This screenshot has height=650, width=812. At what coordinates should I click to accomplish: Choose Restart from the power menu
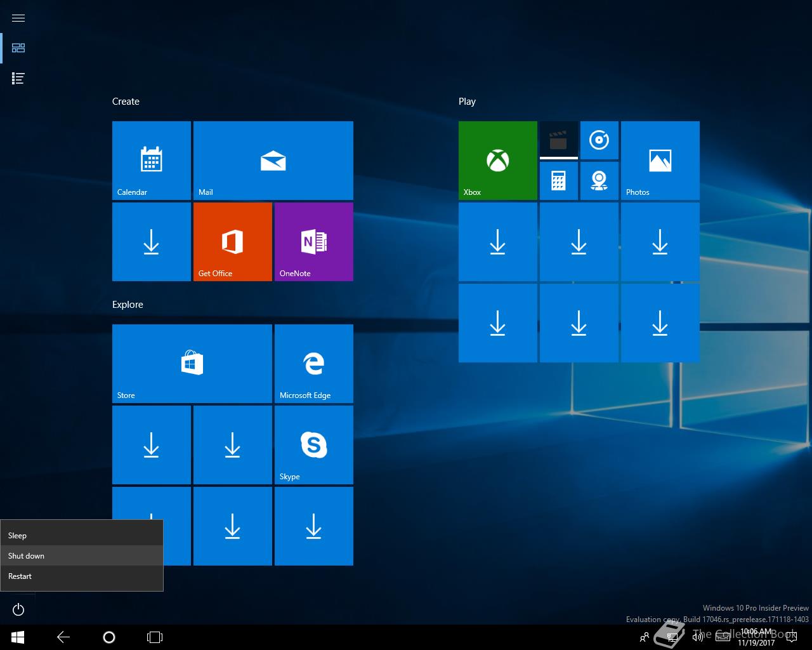82,576
